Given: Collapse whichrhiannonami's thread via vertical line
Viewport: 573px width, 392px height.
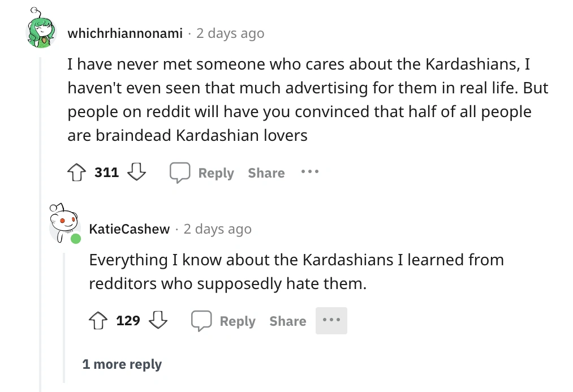Looking at the screenshot, I should pos(40,226).
